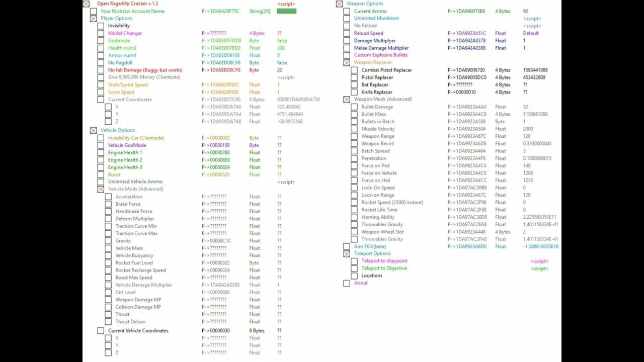Select the Acceleration entry label
The width and height of the screenshot is (644, 362).
pos(129,197)
